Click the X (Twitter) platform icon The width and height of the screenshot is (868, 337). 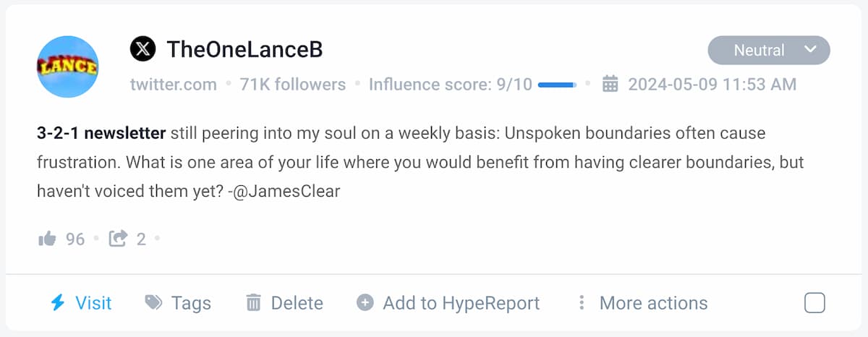click(142, 50)
